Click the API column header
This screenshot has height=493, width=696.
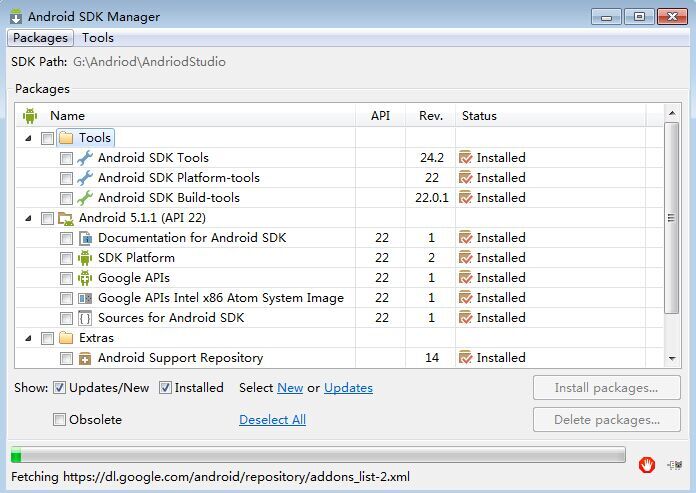click(x=380, y=116)
